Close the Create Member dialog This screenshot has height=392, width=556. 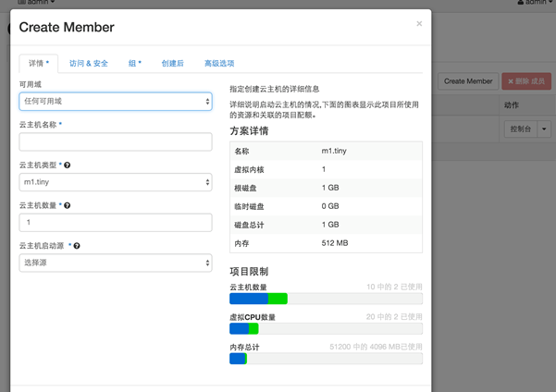(419, 23)
